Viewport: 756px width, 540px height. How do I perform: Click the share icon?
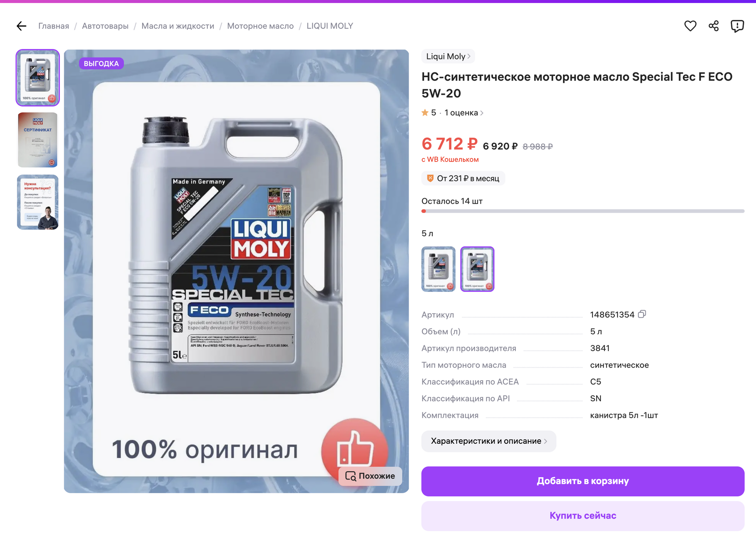point(714,26)
